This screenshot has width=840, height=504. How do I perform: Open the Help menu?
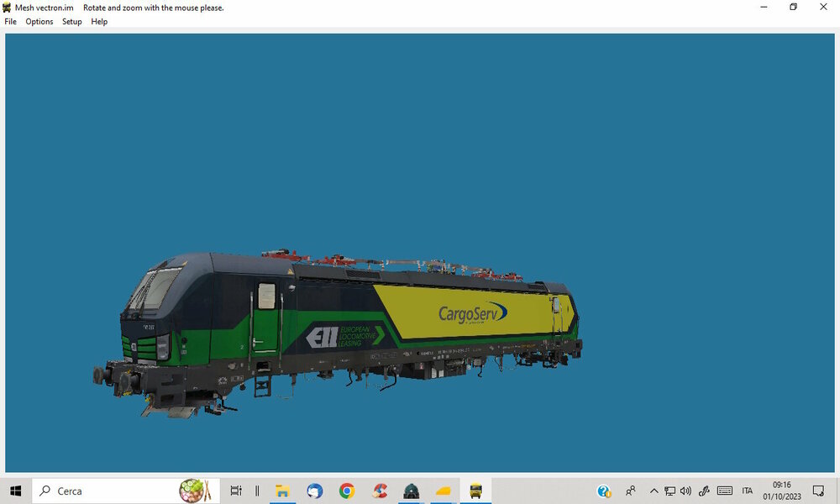[99, 22]
